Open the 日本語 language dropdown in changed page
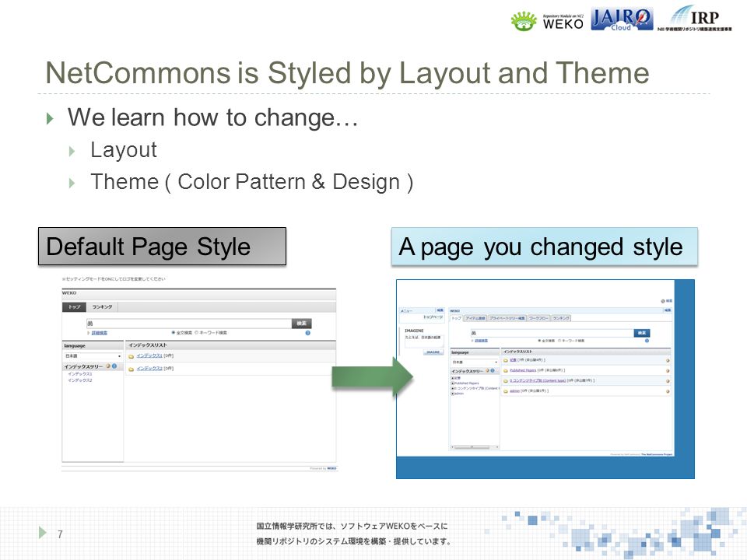 [475, 362]
